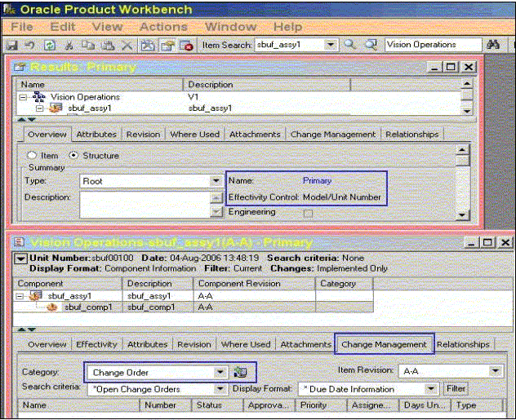The image size is (516, 420).
Task: Click the sbuf_comp1 component icon
Action: coord(52,307)
